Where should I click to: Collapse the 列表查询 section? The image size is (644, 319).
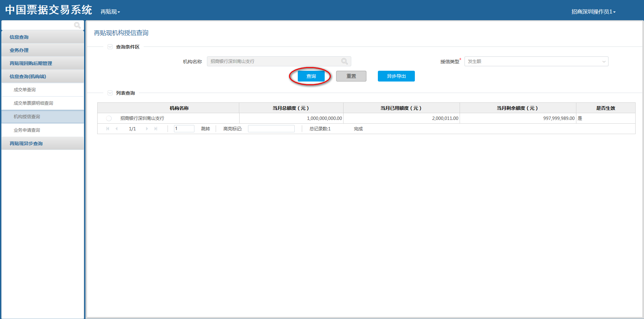pos(110,93)
